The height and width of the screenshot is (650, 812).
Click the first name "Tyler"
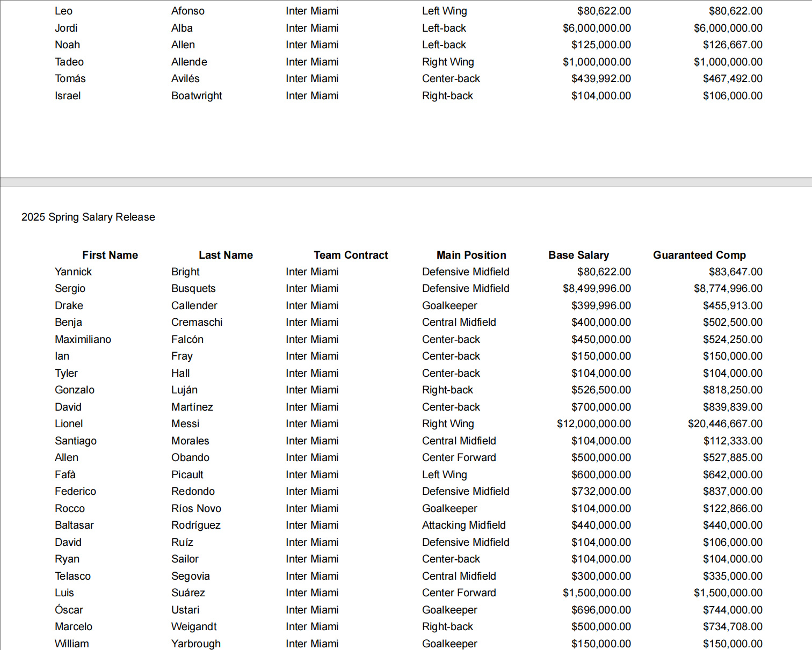[66, 373]
